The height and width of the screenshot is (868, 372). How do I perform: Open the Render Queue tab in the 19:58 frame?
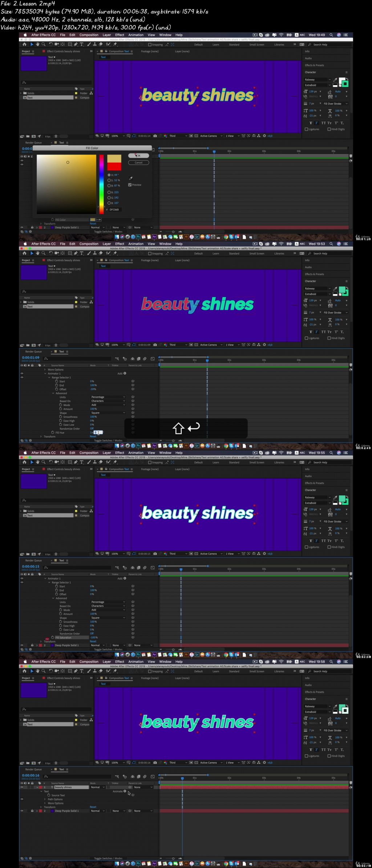[x=33, y=769]
